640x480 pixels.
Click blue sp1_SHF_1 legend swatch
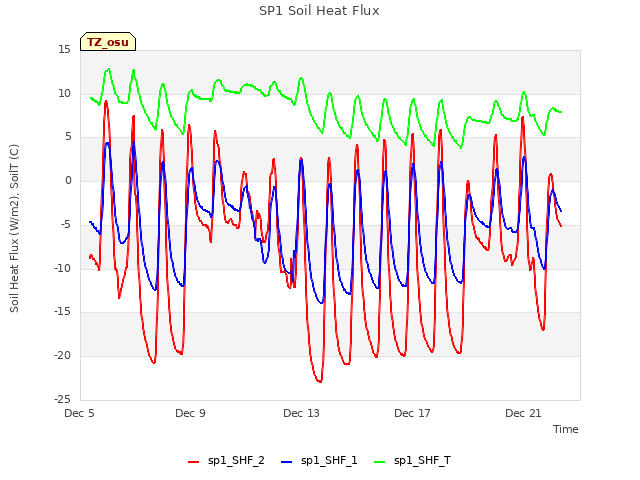287,462
